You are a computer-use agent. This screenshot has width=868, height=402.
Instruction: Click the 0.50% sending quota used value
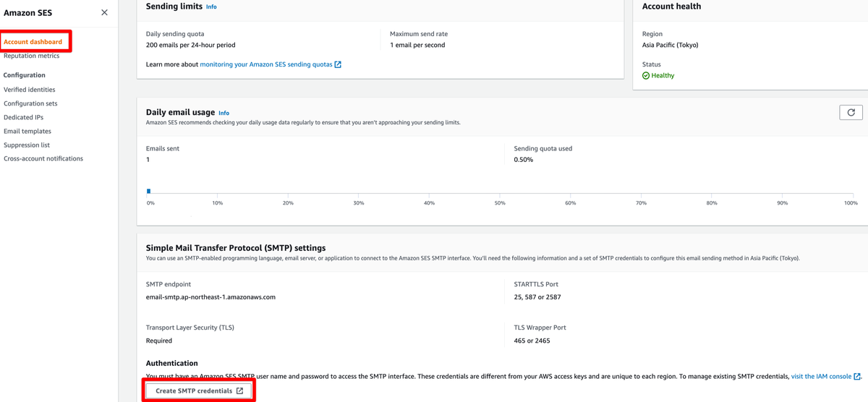[524, 160]
